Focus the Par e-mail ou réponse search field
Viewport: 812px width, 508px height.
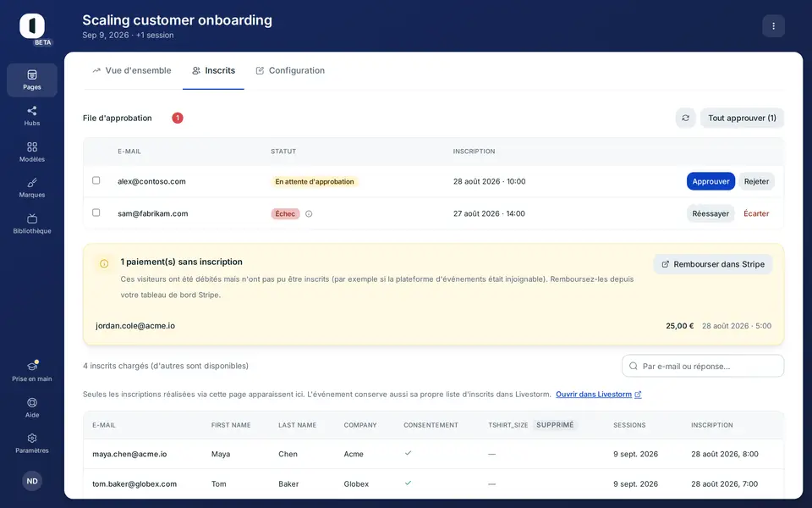pyautogui.click(x=703, y=366)
